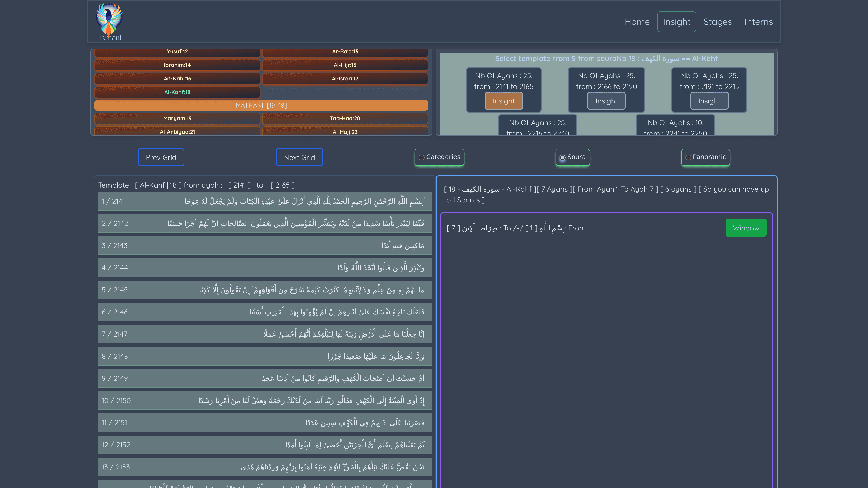This screenshot has width=868, height=488.
Task: Open Insight for ayahs 2166 to 2190
Action: (x=606, y=101)
